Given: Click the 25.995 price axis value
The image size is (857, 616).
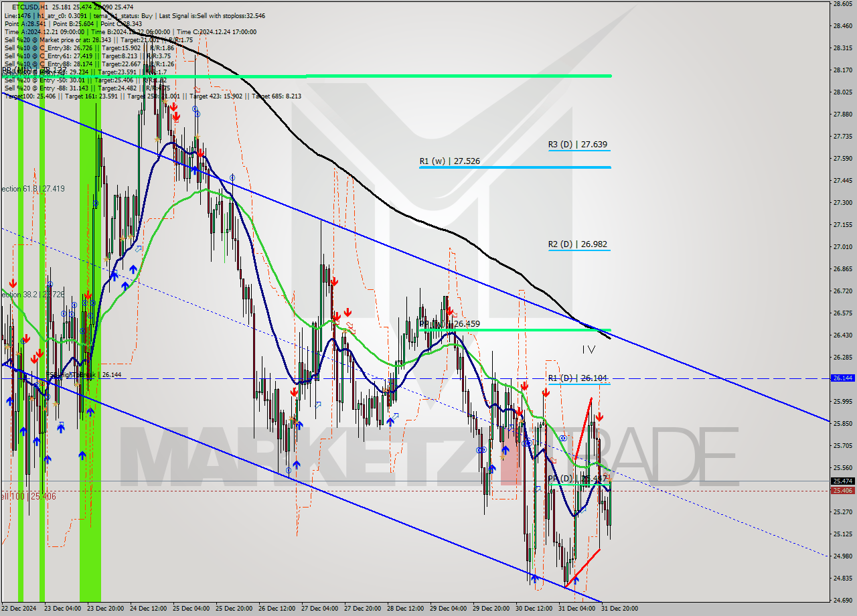Looking at the screenshot, I should coord(842,401).
